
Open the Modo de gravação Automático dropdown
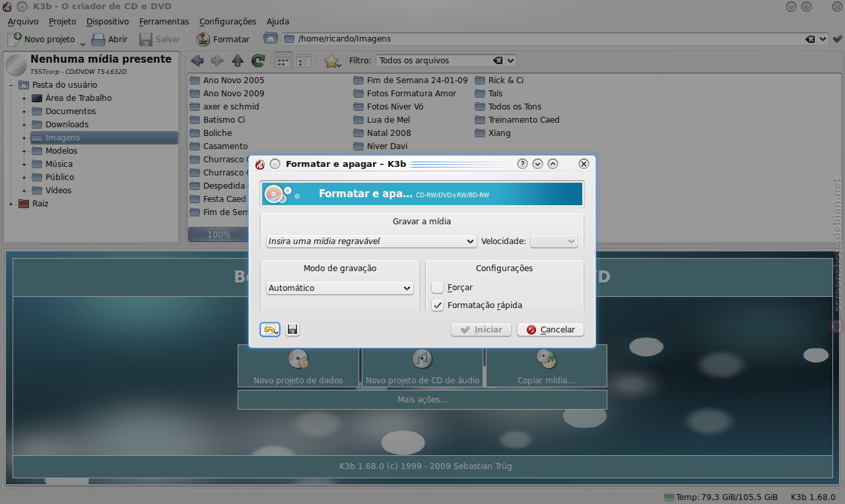[340, 288]
